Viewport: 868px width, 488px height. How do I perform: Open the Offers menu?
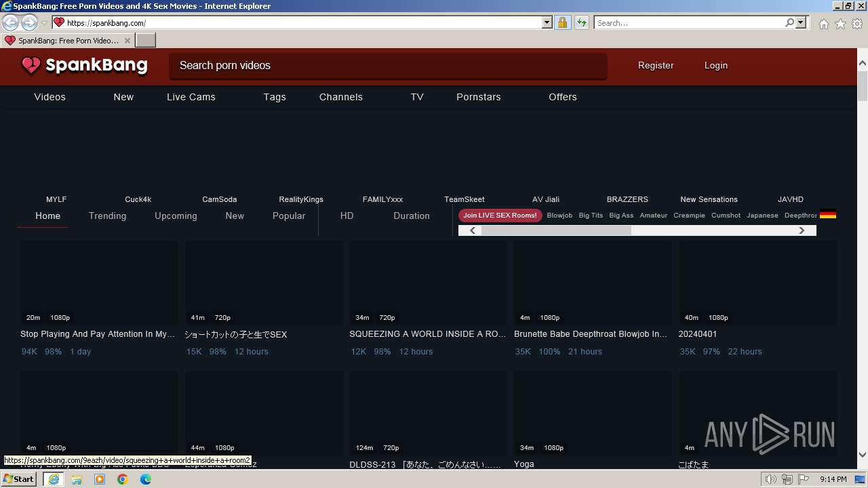click(x=563, y=97)
